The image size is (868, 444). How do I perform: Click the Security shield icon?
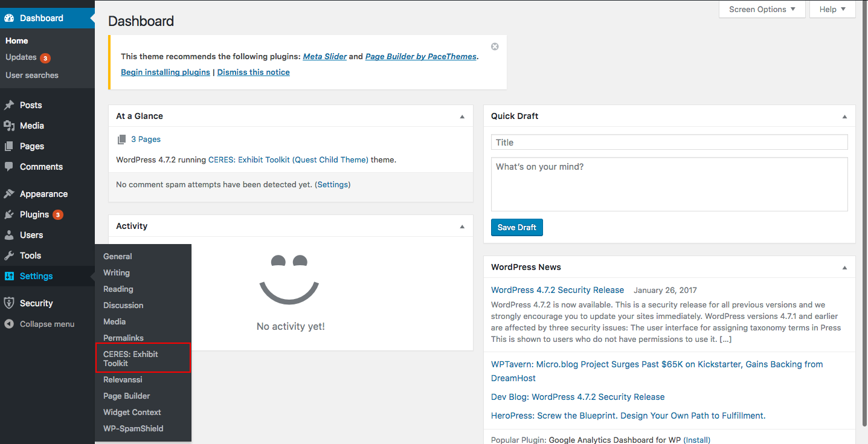[x=9, y=303]
